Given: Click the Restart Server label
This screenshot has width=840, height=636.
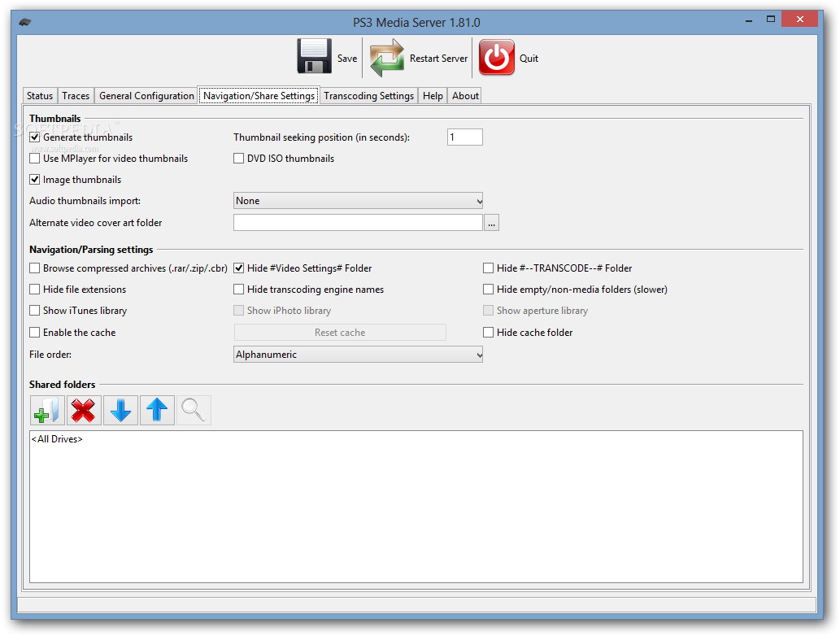Looking at the screenshot, I should (438, 59).
